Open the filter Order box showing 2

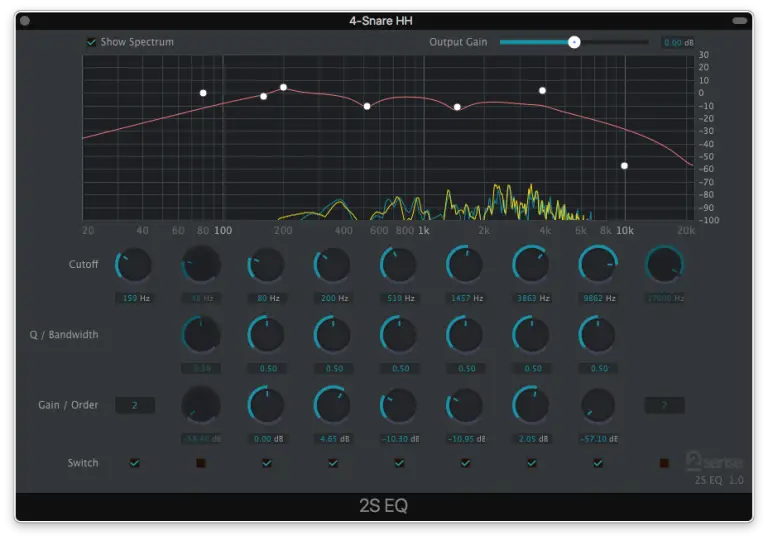point(135,405)
